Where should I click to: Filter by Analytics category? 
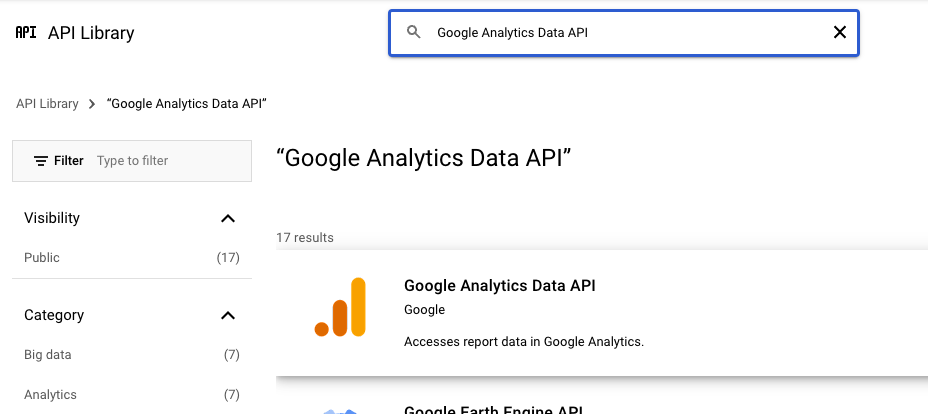[50, 395]
